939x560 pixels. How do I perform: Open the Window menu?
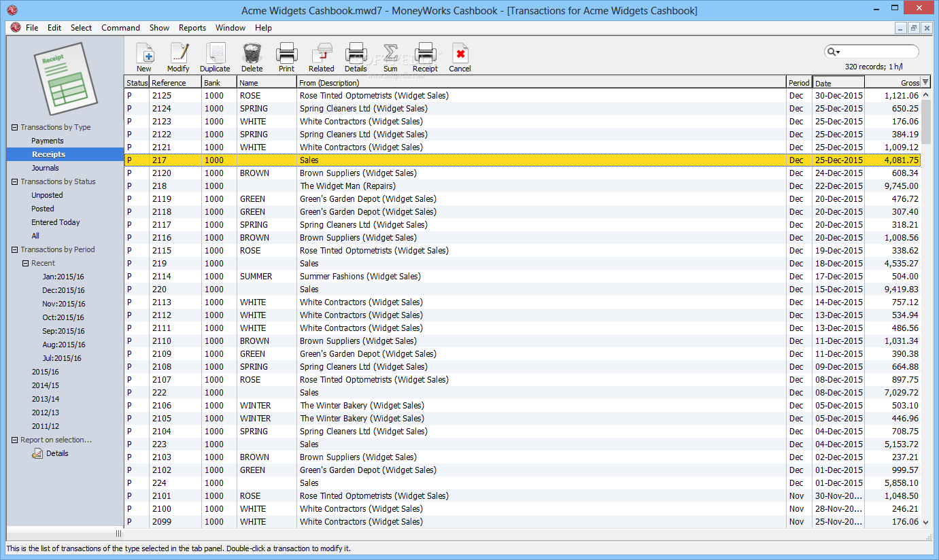click(231, 28)
